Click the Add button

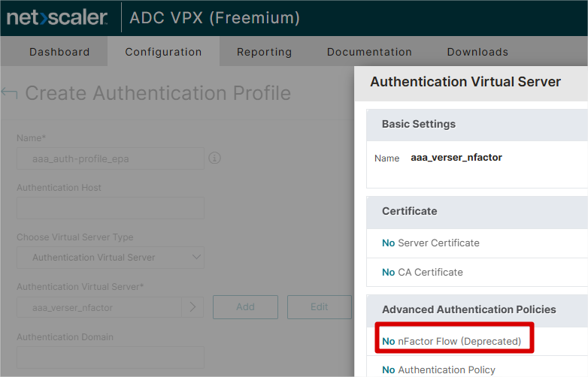245,307
